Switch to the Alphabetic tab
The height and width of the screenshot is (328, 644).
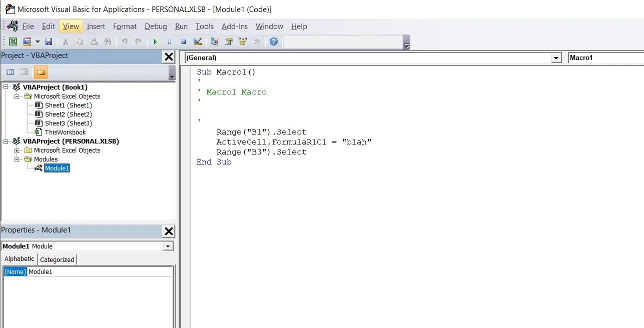point(20,259)
